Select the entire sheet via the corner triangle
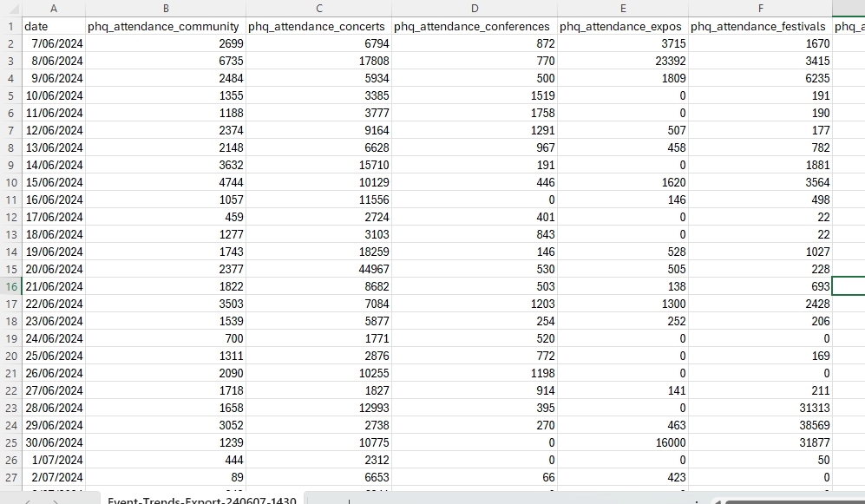865x504 pixels. pos(12,9)
